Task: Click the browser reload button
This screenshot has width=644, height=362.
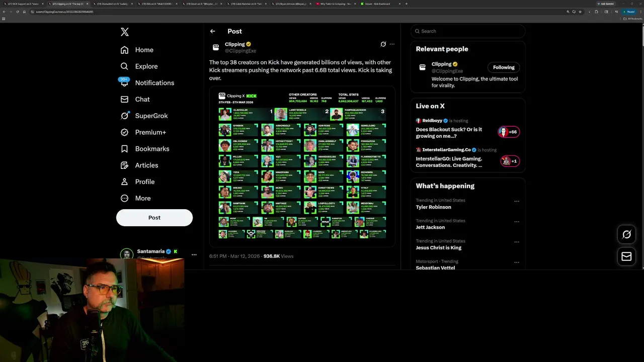Action: point(18,12)
